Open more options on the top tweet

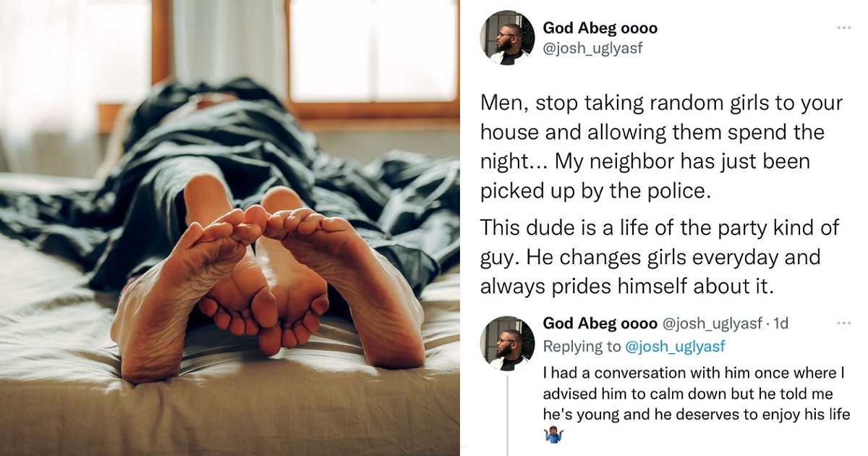[843, 28]
